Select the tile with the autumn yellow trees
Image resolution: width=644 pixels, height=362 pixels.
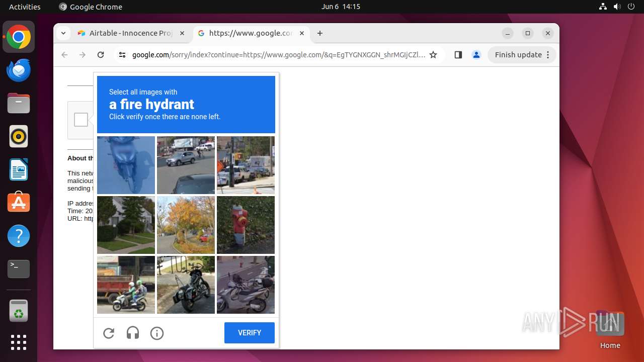pyautogui.click(x=186, y=225)
